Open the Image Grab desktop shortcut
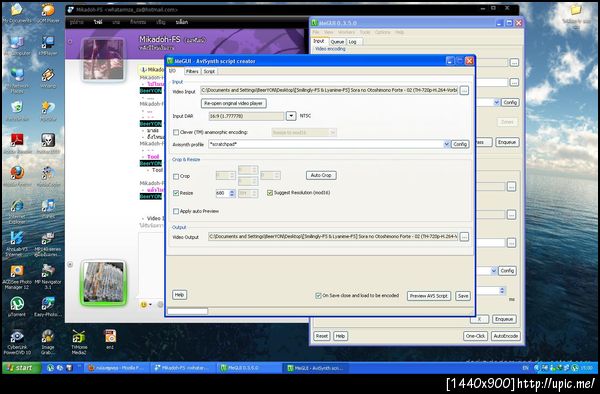The height and width of the screenshot is (394, 600). [48, 342]
